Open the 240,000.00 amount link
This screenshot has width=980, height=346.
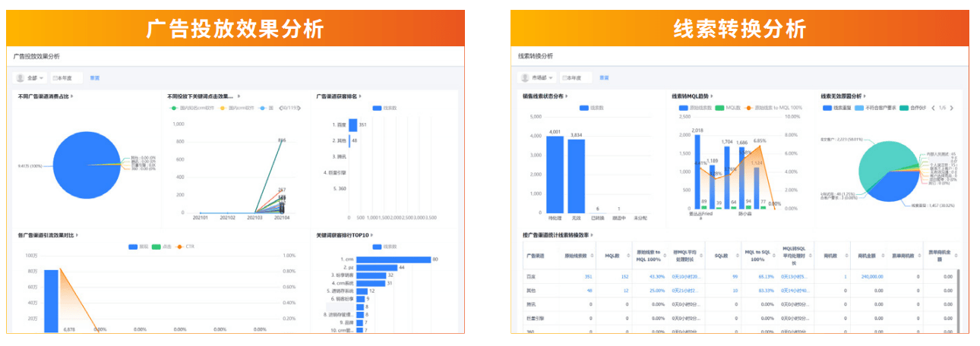[871, 277]
